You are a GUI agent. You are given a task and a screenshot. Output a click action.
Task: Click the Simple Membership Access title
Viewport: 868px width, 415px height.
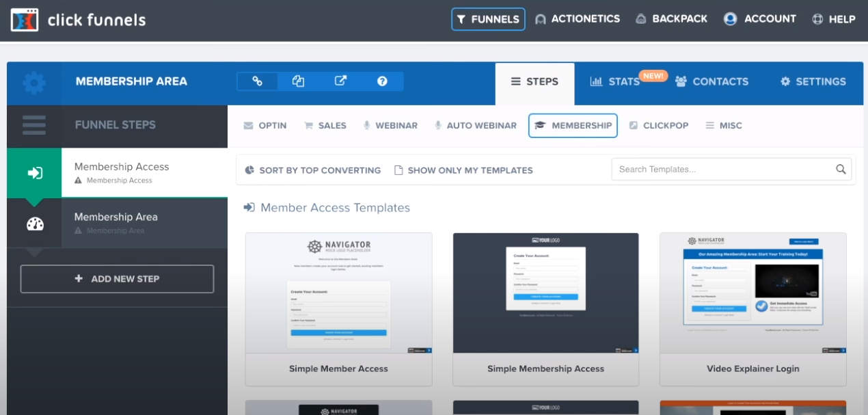click(545, 369)
